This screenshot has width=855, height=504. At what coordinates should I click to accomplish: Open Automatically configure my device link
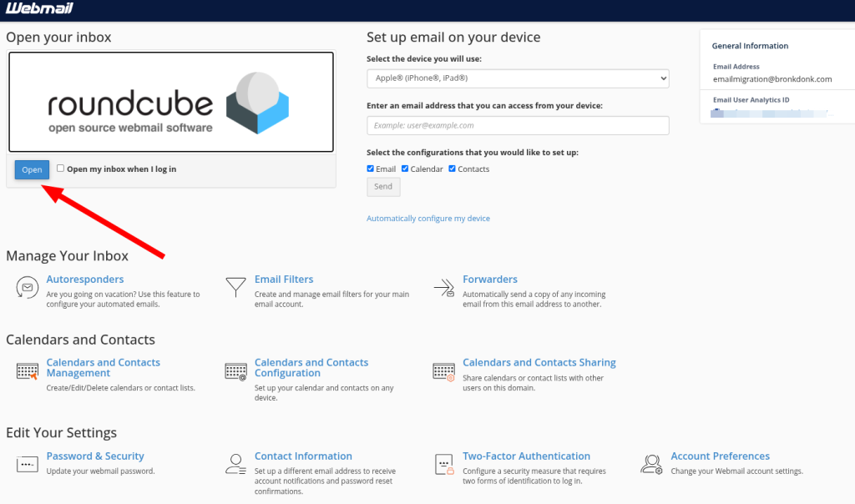pyautogui.click(x=428, y=218)
